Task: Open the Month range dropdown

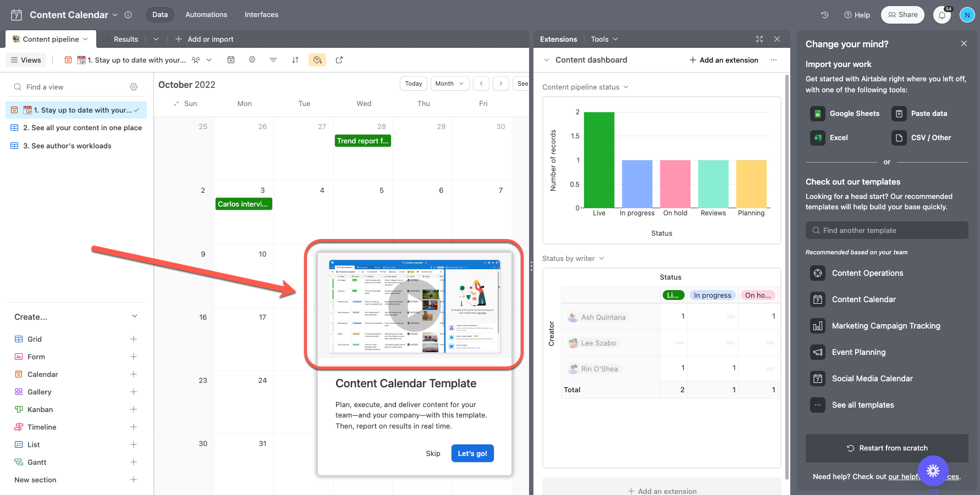Action: (x=450, y=84)
